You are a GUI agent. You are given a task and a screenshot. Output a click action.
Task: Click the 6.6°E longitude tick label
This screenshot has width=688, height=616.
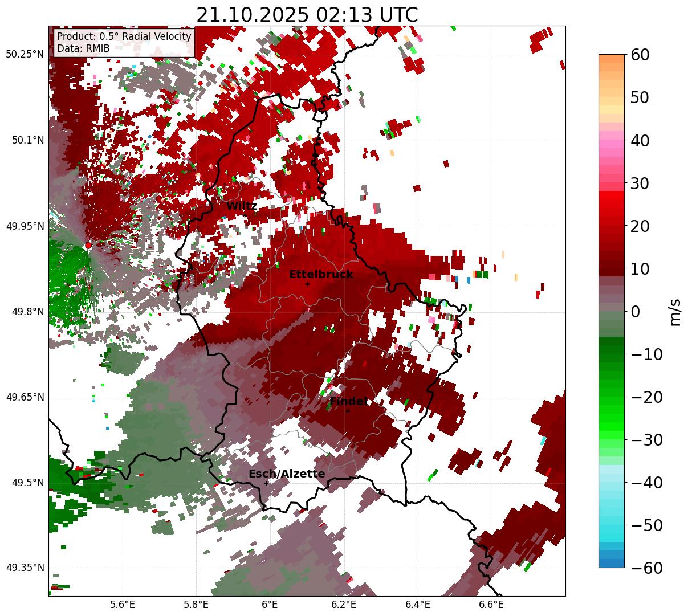(x=491, y=605)
